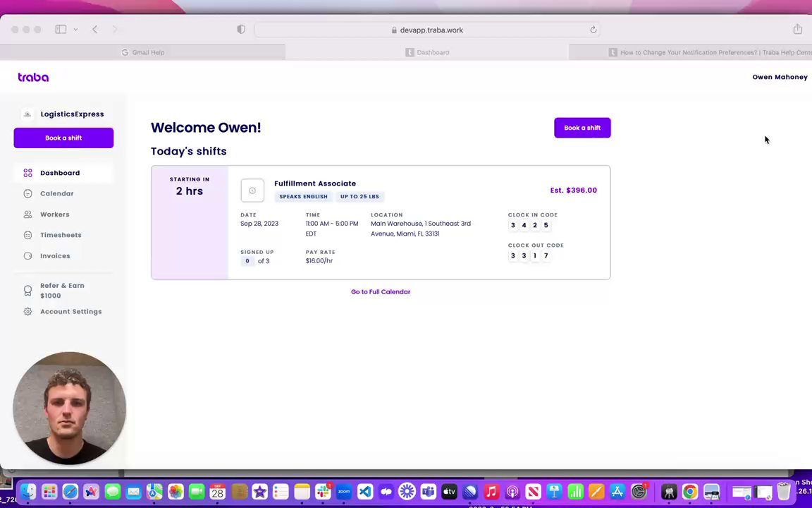The image size is (812, 508).
Task: Click the clock in code 3425
Action: tap(529, 225)
